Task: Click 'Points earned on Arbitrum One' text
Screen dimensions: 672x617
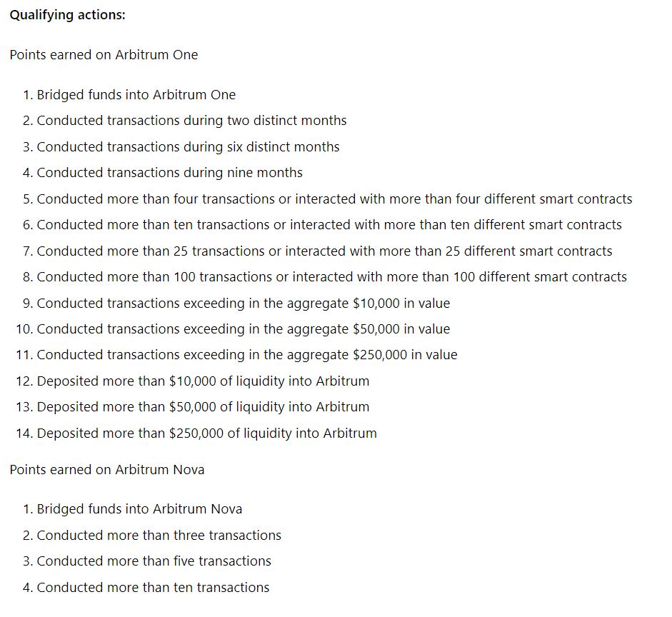Action: click(104, 55)
